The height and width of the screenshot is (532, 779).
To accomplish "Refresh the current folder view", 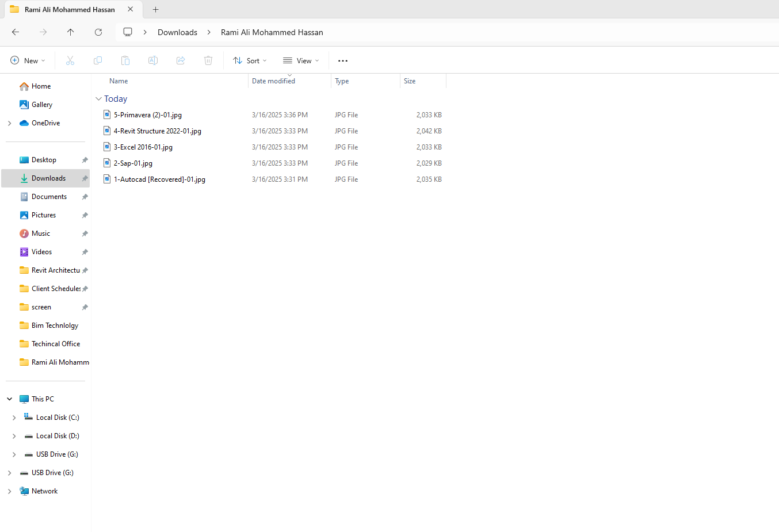I will coord(98,32).
